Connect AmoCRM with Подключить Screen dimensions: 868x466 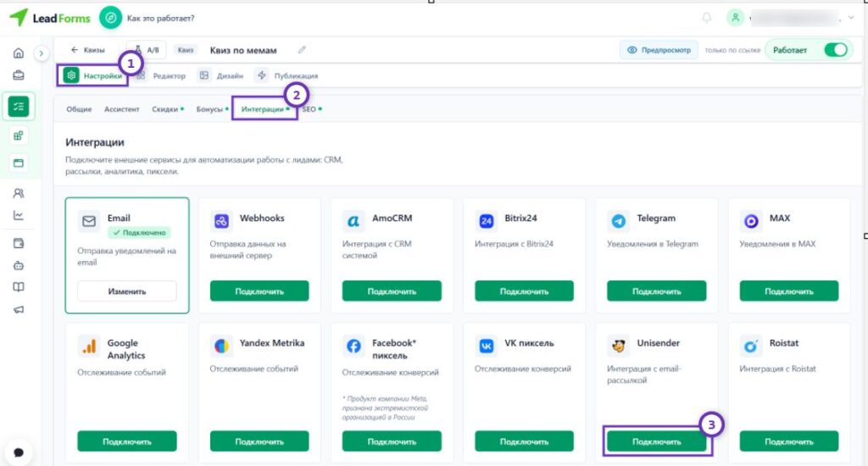tap(392, 291)
